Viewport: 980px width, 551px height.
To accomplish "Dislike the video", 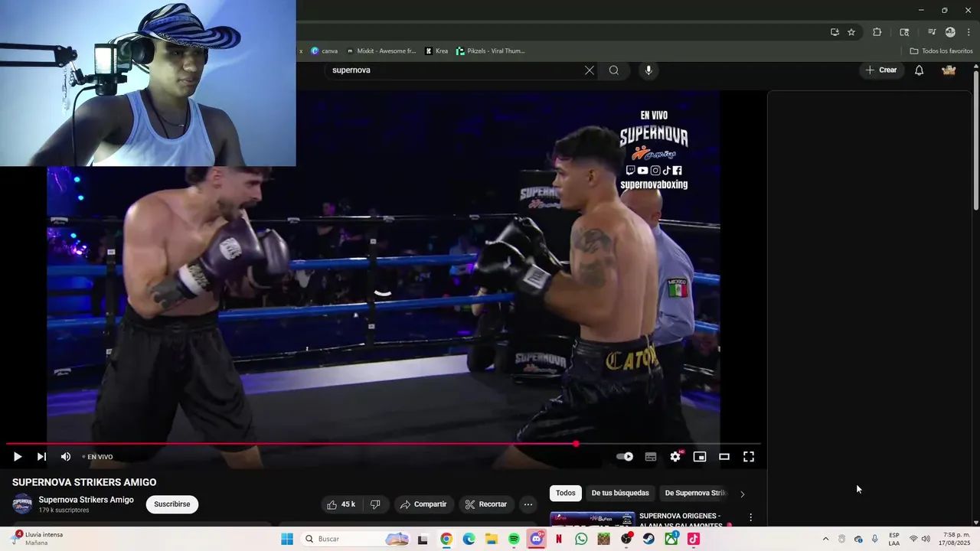I will (x=375, y=504).
